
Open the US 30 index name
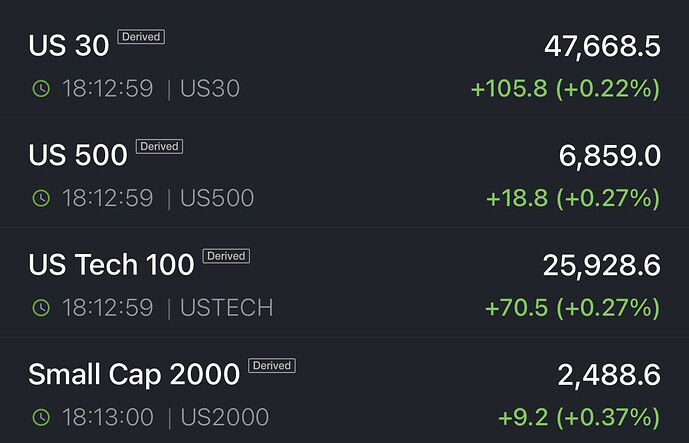tap(68, 46)
